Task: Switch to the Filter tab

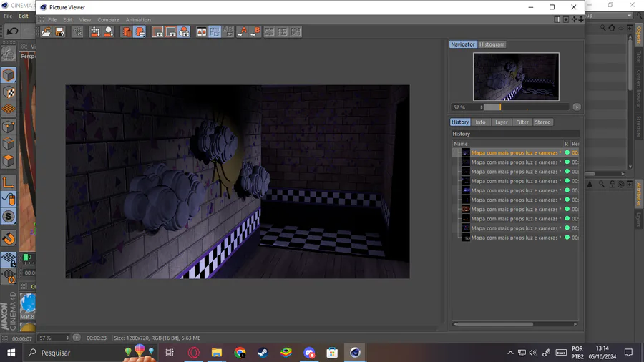Action: pyautogui.click(x=522, y=122)
